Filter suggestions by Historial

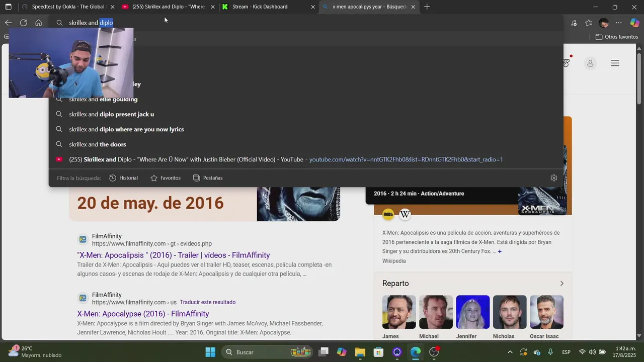point(123,178)
